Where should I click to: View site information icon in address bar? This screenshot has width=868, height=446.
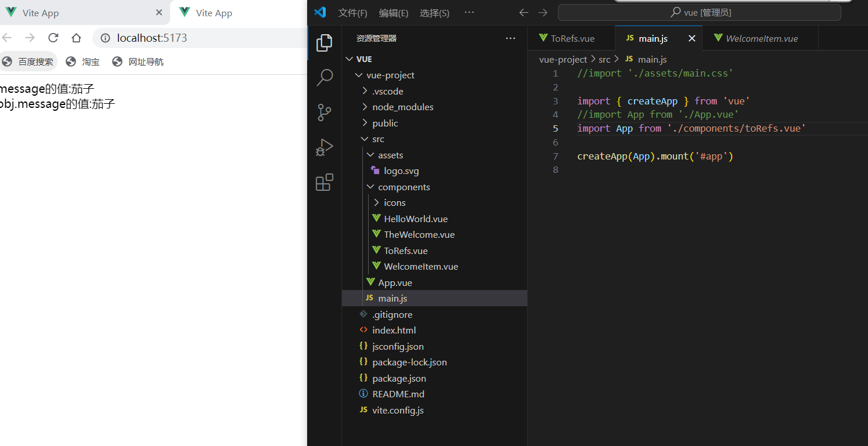(105, 38)
